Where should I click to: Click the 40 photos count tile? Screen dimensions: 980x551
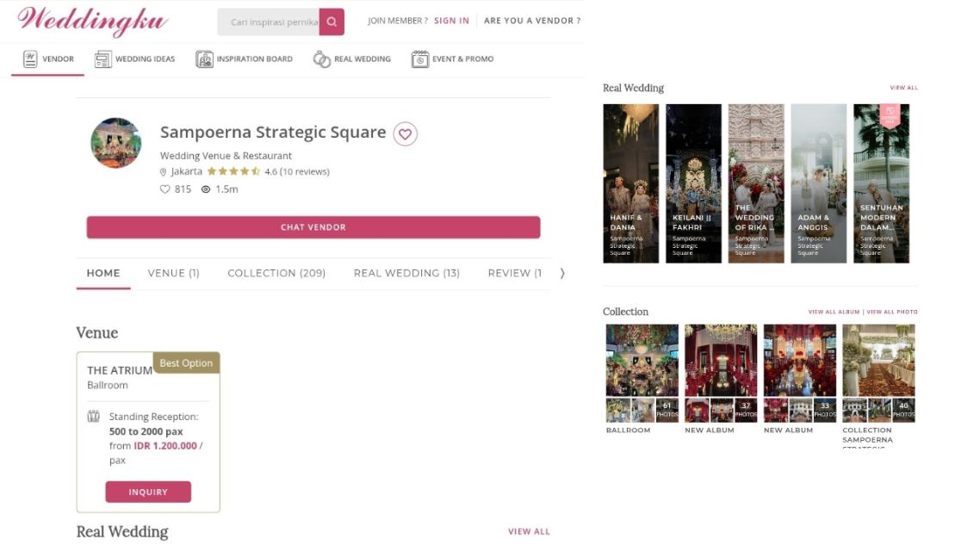pyautogui.click(x=903, y=410)
